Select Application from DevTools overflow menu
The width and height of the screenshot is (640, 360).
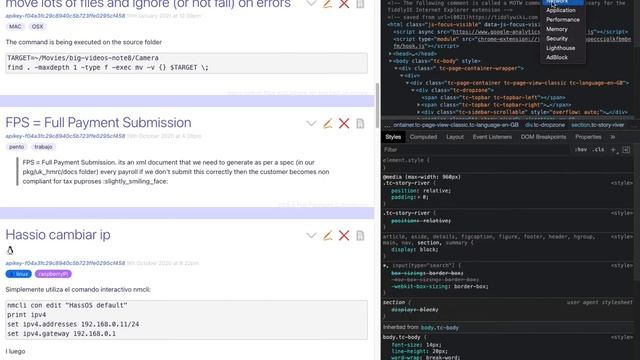pyautogui.click(x=561, y=10)
